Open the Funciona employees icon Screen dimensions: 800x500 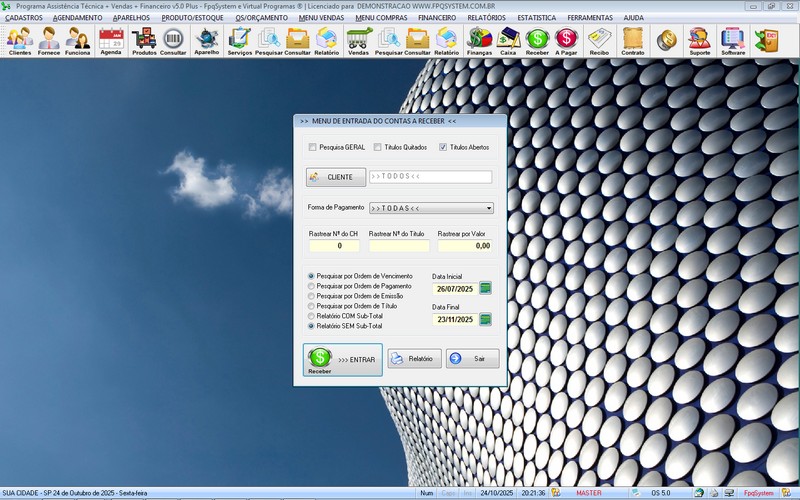(x=78, y=41)
